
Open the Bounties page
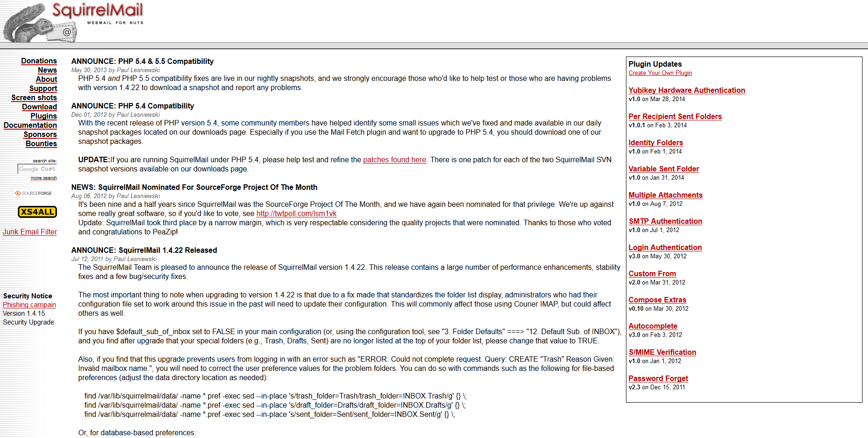(41, 144)
